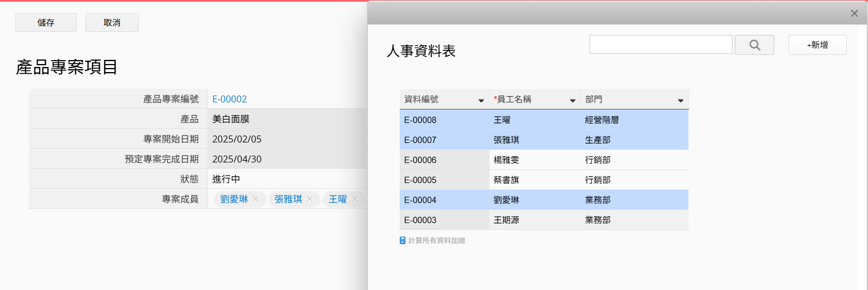The image size is (868, 290).
Task: Click 儲存 button to save
Action: [46, 22]
